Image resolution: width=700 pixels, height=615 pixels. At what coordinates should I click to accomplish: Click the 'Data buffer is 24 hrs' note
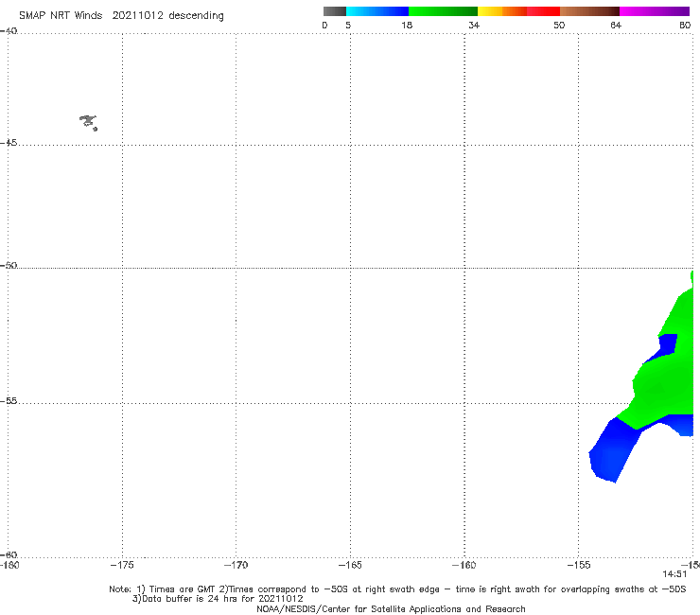point(218,599)
